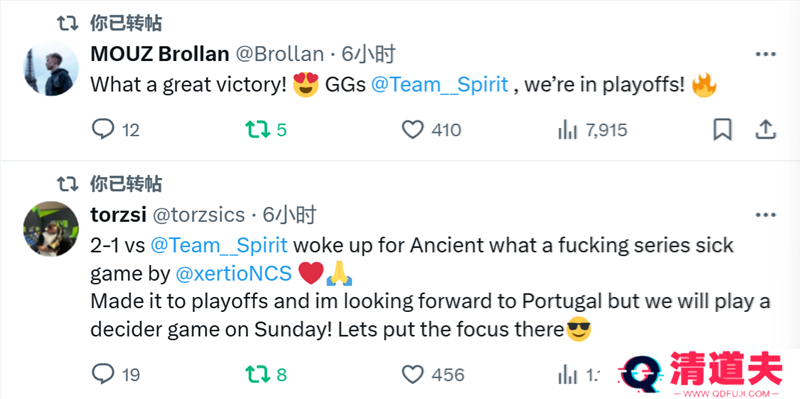800x399 pixels.
Task: Open MOUZ Brollan's profile picture
Action: (51, 68)
